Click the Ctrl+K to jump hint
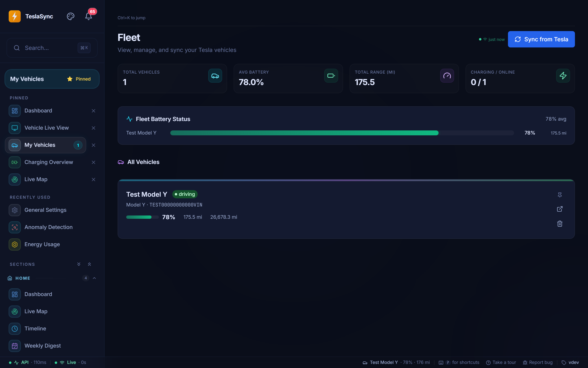Image resolution: width=588 pixels, height=368 pixels. coord(131,18)
